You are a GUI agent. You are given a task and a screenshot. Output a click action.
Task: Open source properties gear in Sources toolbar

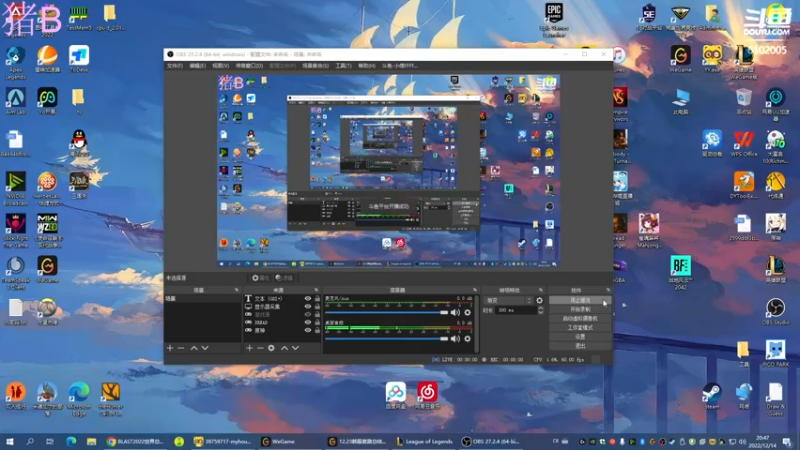coord(271,348)
